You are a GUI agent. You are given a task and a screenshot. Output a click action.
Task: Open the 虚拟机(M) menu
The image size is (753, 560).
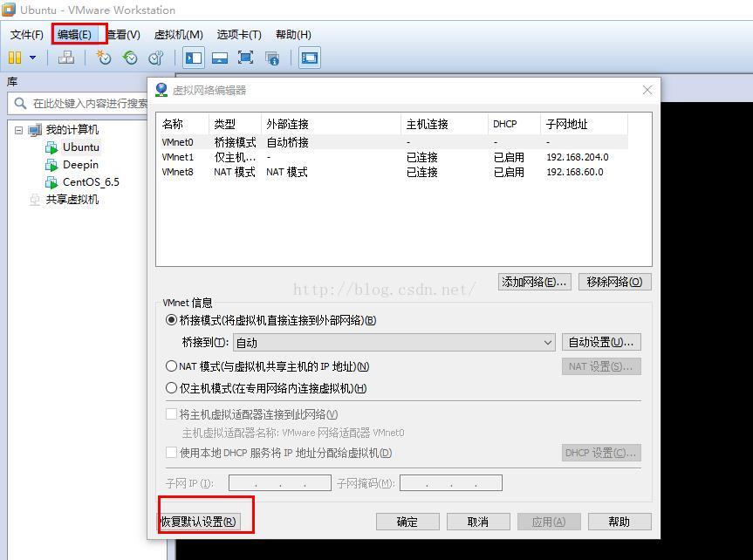[x=178, y=35]
